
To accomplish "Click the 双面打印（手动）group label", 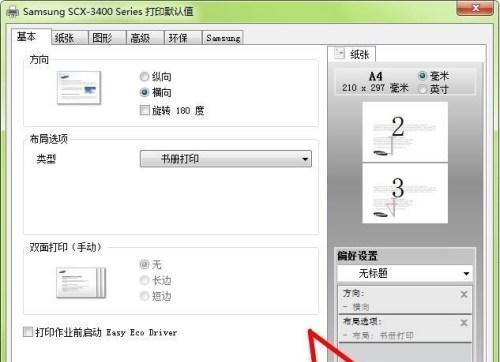I will [x=65, y=247].
